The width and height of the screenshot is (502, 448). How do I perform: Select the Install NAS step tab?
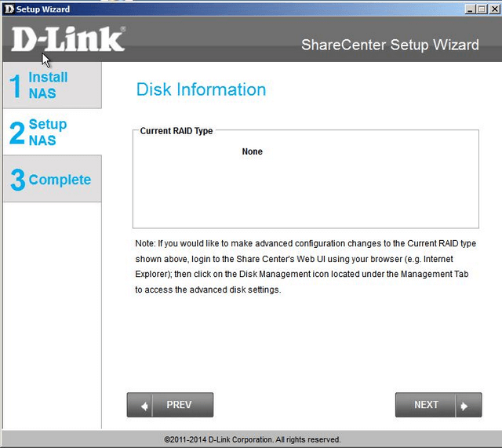[x=53, y=86]
